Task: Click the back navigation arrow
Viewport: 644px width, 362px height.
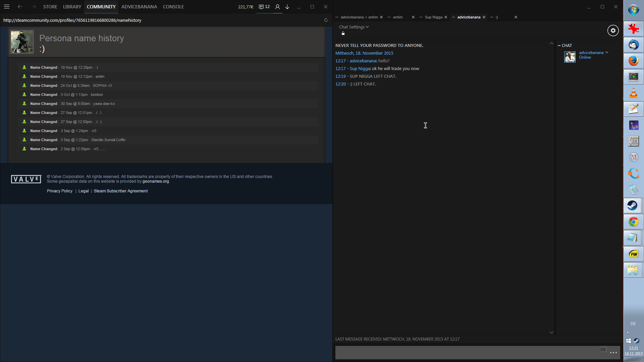Action: [20, 7]
